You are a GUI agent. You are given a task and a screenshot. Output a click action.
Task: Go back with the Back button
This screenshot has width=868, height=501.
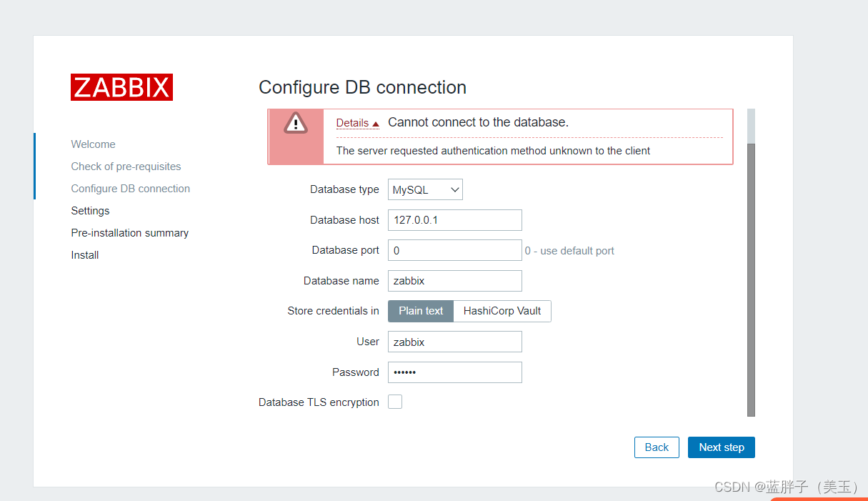(x=657, y=447)
